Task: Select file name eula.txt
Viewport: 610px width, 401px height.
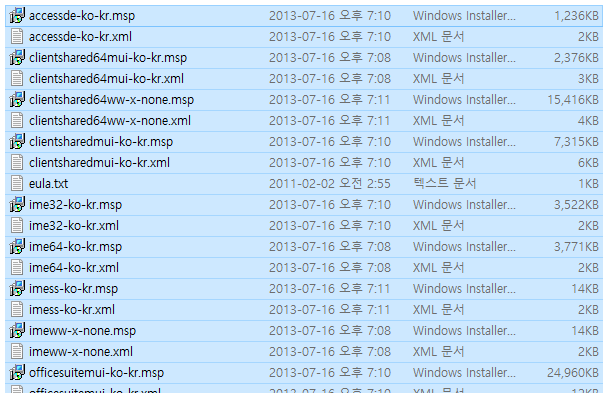Action: (x=49, y=184)
